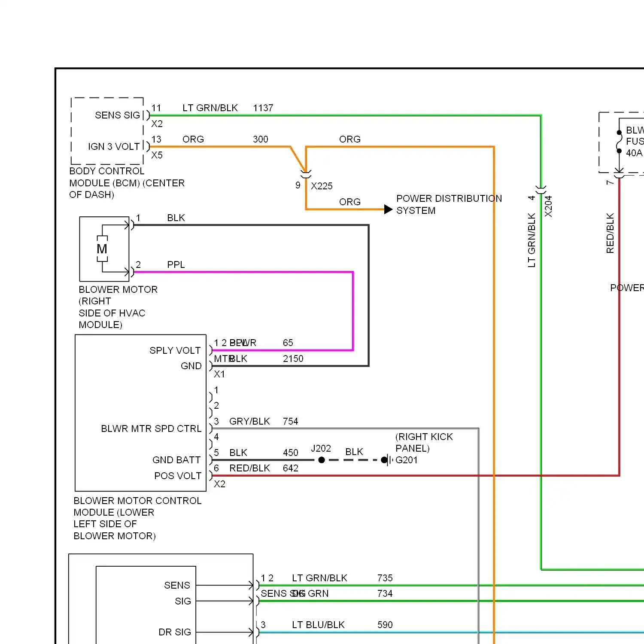The width and height of the screenshot is (644, 644).
Task: Click the "BODY CONTROL MODULE (BCM)" caption
Action: (127, 183)
